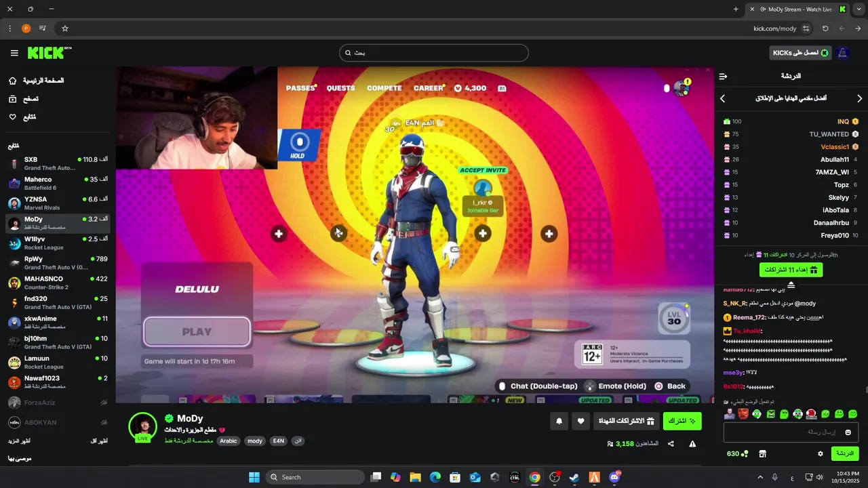Collapse the chat panel icon

[x=723, y=77]
